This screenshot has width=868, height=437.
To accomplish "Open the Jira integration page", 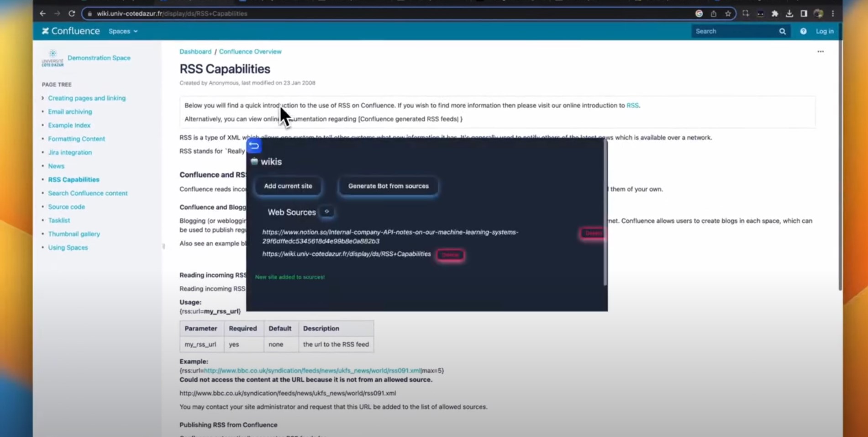I will tap(70, 153).
